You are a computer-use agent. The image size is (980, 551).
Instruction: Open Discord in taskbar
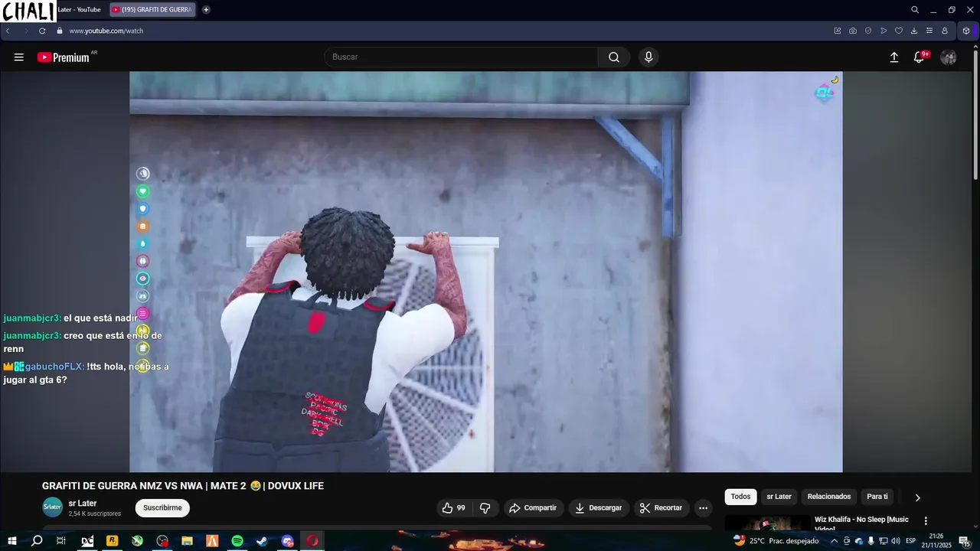click(x=287, y=541)
